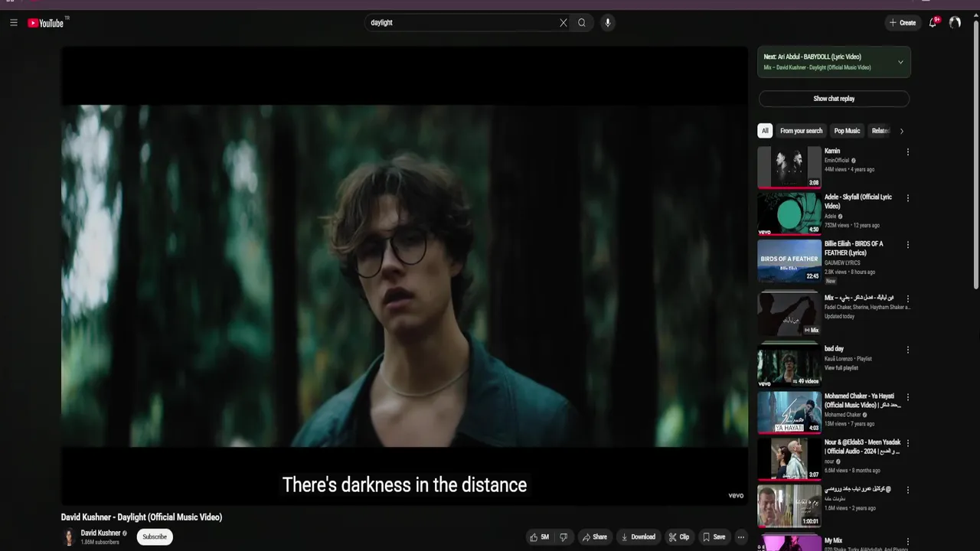
Task: Open options for My Mix
Action: (908, 542)
